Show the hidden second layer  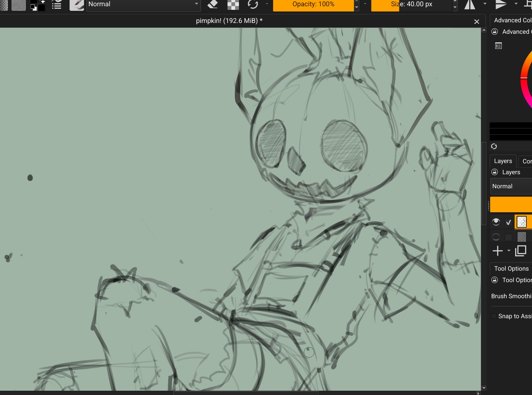(x=496, y=237)
